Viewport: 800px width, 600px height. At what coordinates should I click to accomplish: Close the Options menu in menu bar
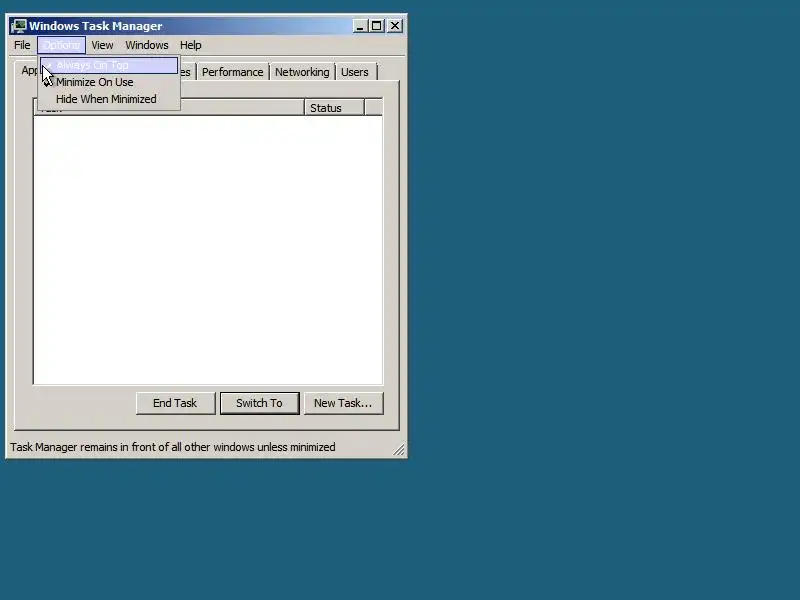click(61, 45)
